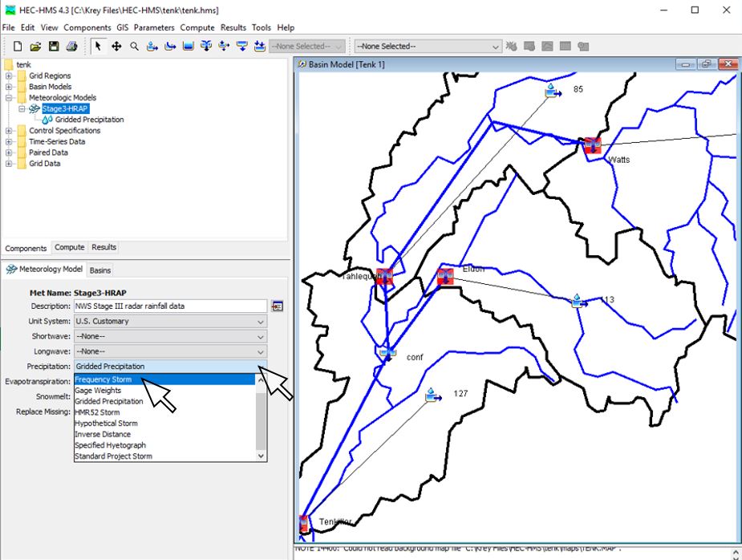This screenshot has height=560, width=742.
Task: Choose HMR52 Storm from the precipitation list
Action: point(164,412)
